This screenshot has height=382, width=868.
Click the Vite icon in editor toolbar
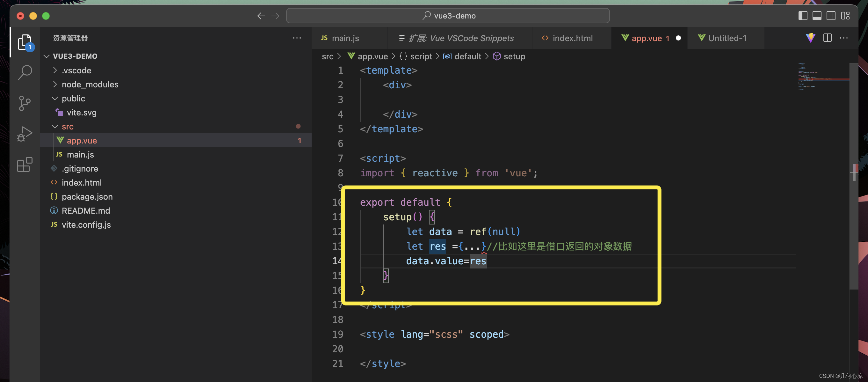[x=810, y=38]
